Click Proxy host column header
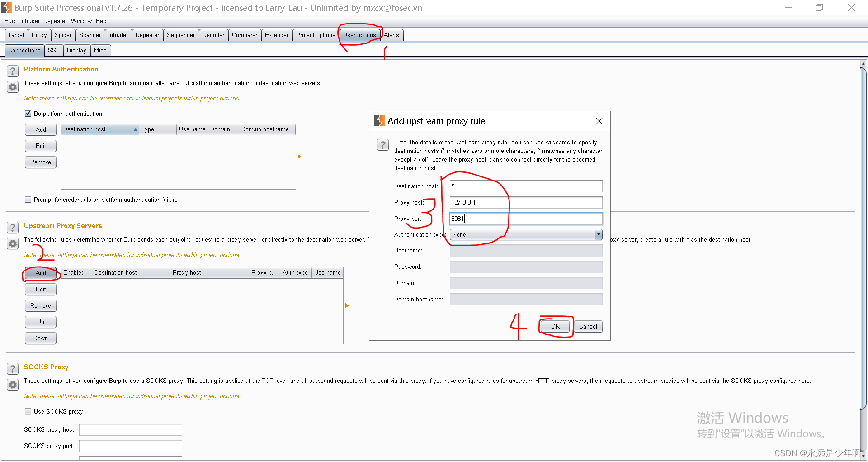868x462 pixels. tap(209, 272)
